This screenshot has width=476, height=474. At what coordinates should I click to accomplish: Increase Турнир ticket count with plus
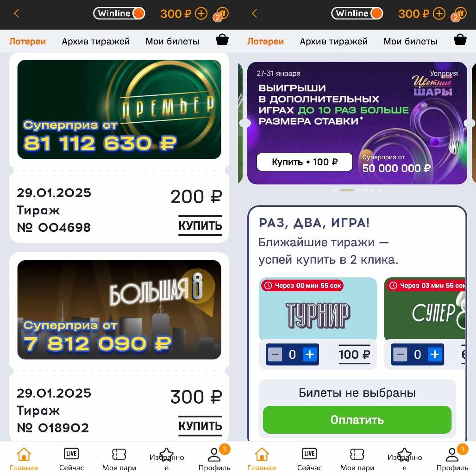310,355
